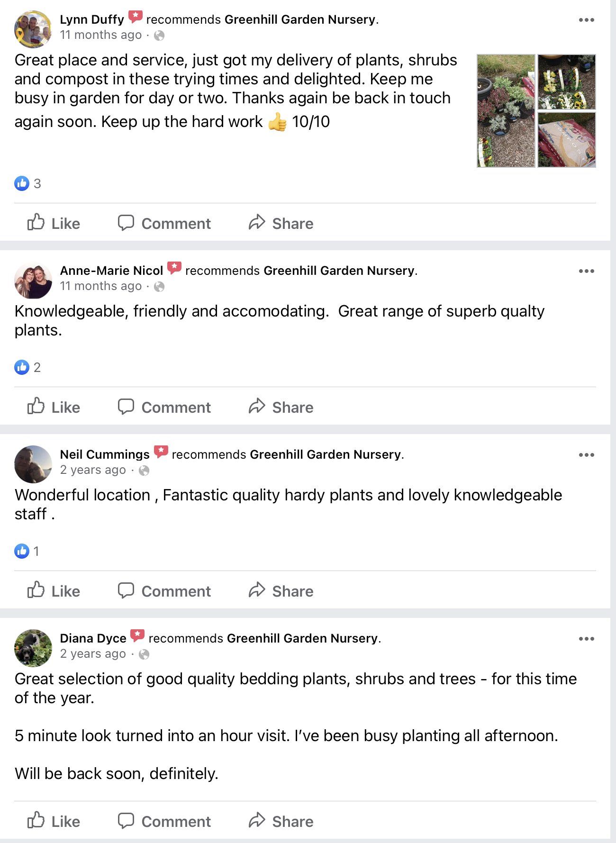The height and width of the screenshot is (843, 616).
Task: Open options menu for Anne-Marie Nicol's post
Action: (586, 271)
